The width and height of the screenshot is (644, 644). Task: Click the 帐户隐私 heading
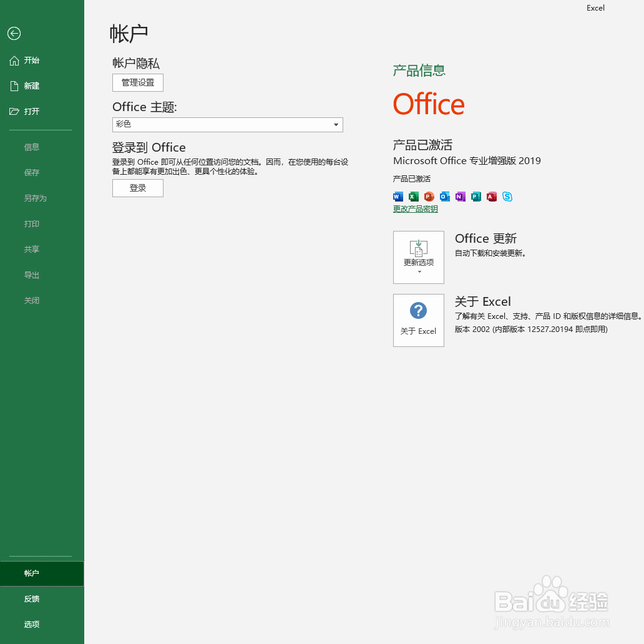tap(136, 63)
